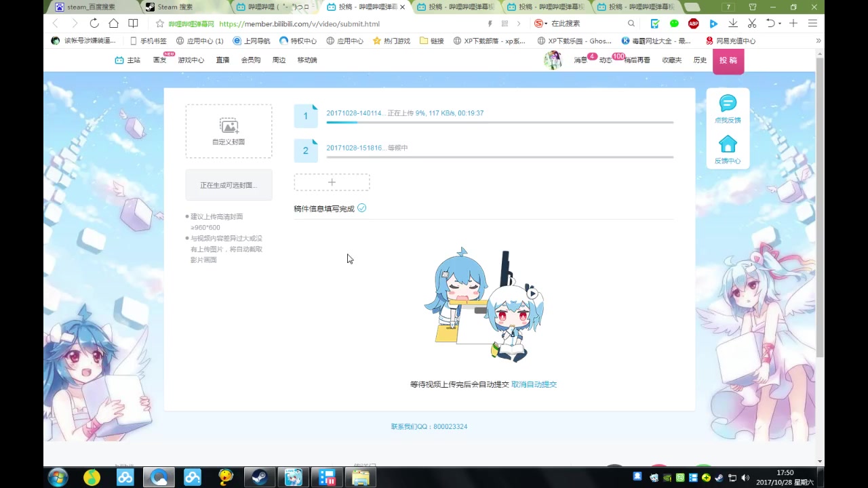Bookmark the page with the star icon
This screenshot has width=868, height=488.
[160, 24]
